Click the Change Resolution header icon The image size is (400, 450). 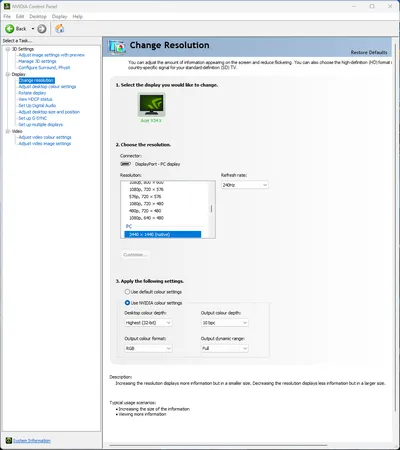click(117, 47)
